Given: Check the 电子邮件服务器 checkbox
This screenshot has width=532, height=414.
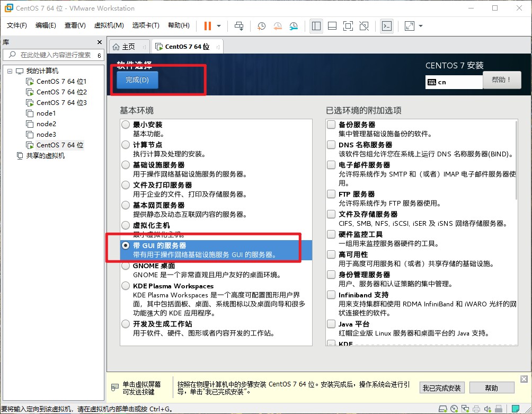Looking at the screenshot, I should [x=331, y=164].
